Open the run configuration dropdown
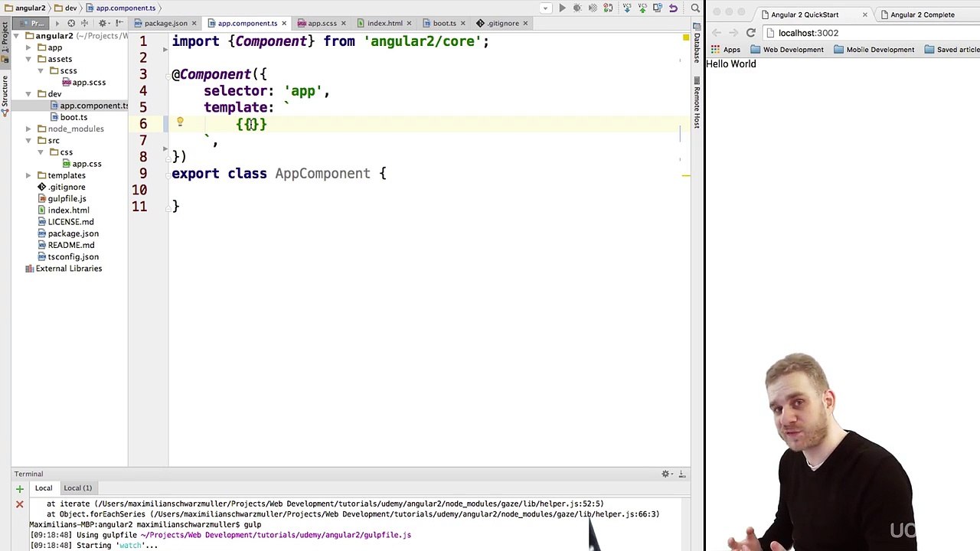The width and height of the screenshot is (980, 551). 544,8
